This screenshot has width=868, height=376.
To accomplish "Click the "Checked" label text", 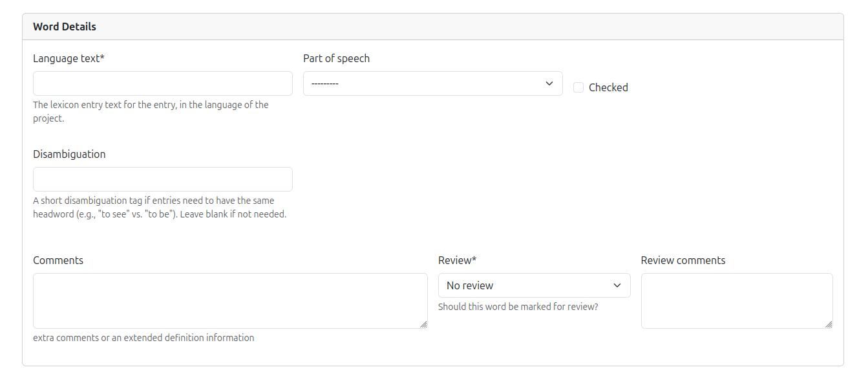I will click(608, 87).
